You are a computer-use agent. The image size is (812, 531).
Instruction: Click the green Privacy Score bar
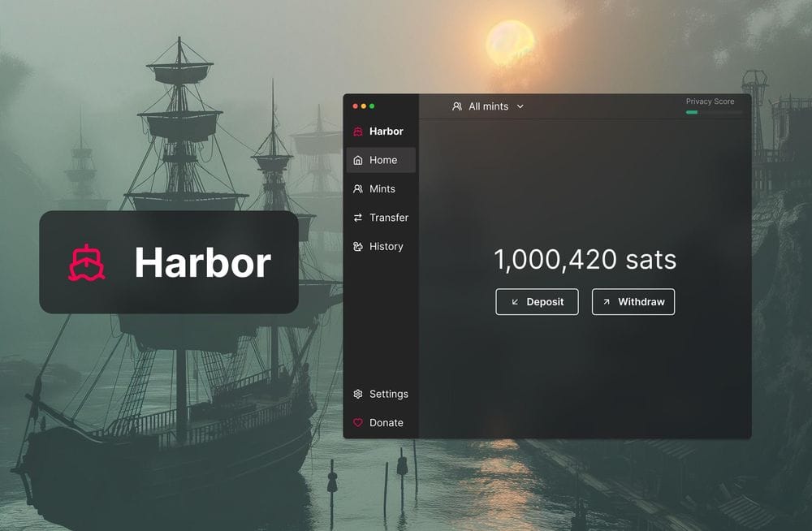click(693, 112)
